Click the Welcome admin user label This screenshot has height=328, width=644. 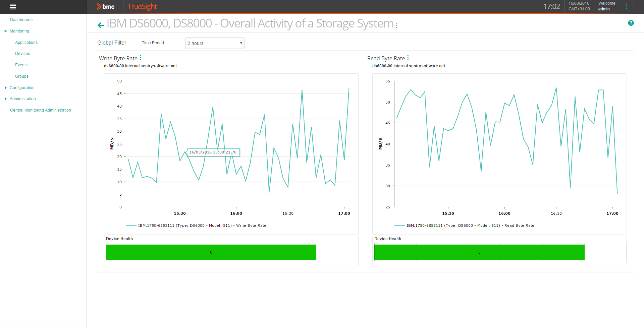click(x=607, y=6)
